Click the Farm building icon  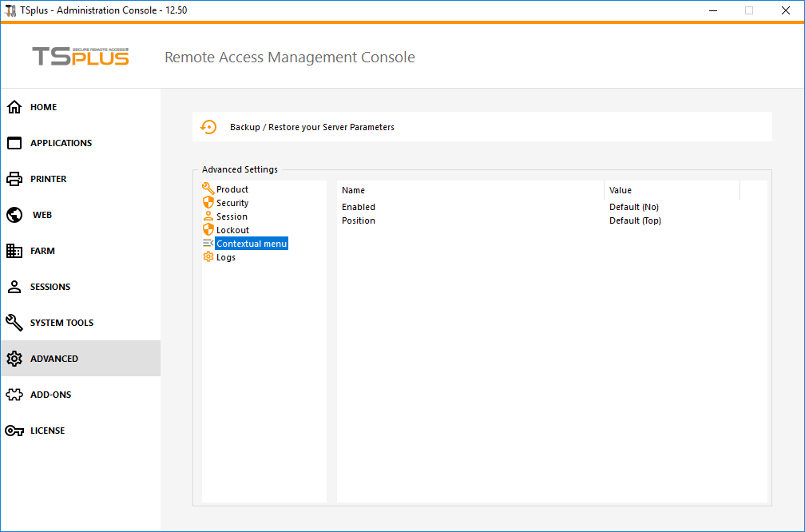pyautogui.click(x=14, y=251)
